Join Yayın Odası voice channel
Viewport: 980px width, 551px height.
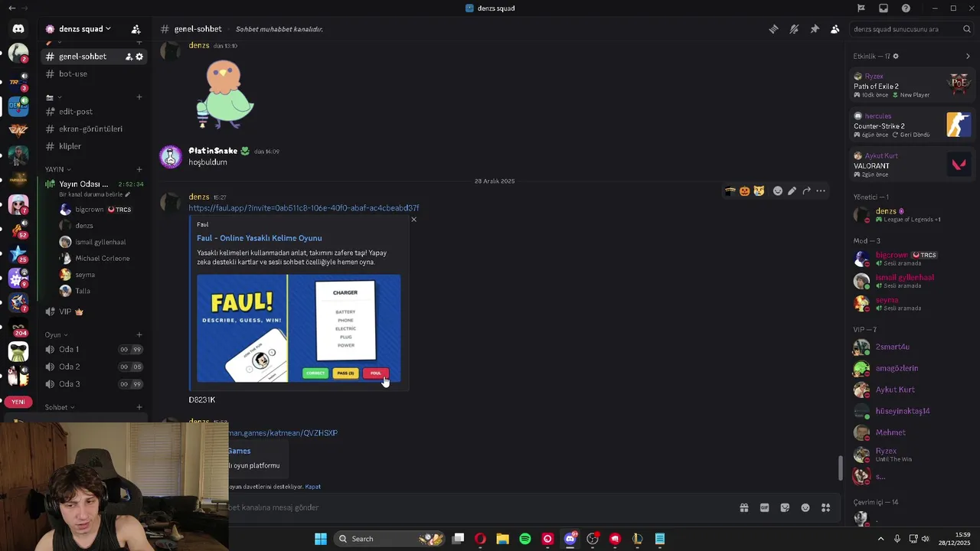pyautogui.click(x=84, y=184)
